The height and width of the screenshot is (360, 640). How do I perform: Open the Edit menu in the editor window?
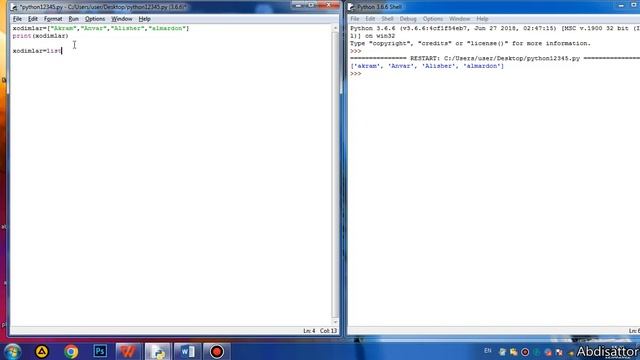click(x=33, y=19)
